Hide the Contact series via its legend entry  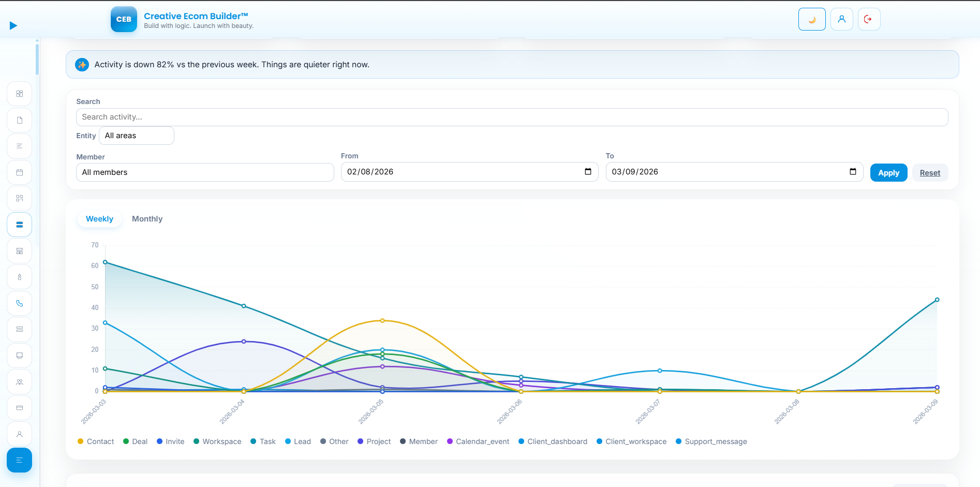coord(95,441)
